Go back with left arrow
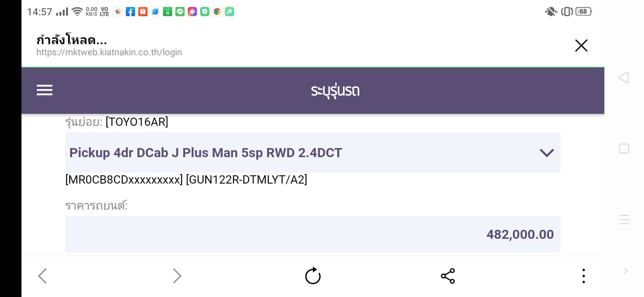644x297 pixels. point(43,276)
